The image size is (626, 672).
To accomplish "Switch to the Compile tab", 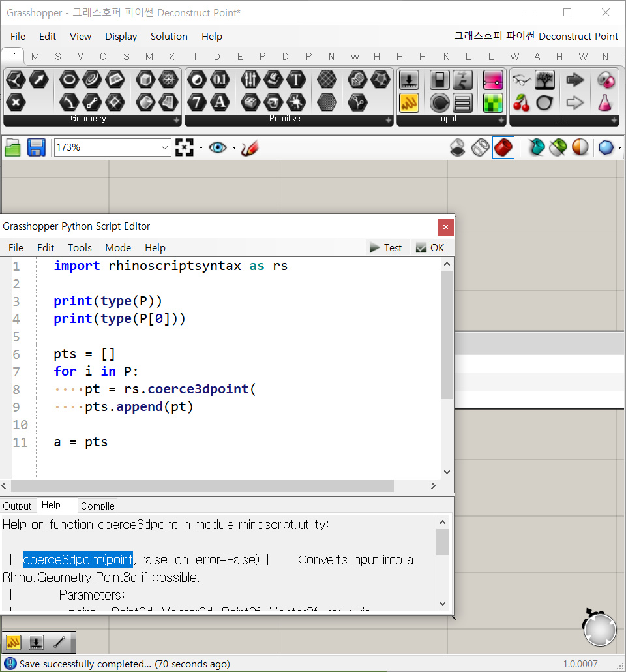I will coord(98,506).
